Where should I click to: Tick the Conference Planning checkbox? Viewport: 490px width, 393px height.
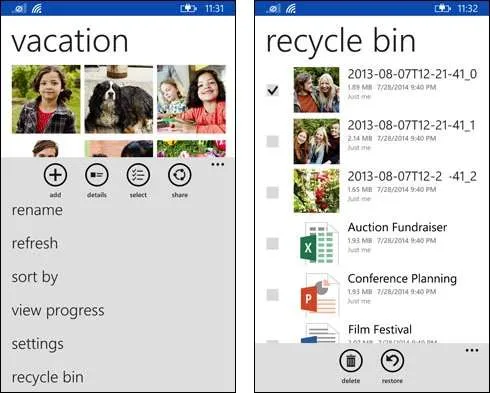[x=273, y=295]
